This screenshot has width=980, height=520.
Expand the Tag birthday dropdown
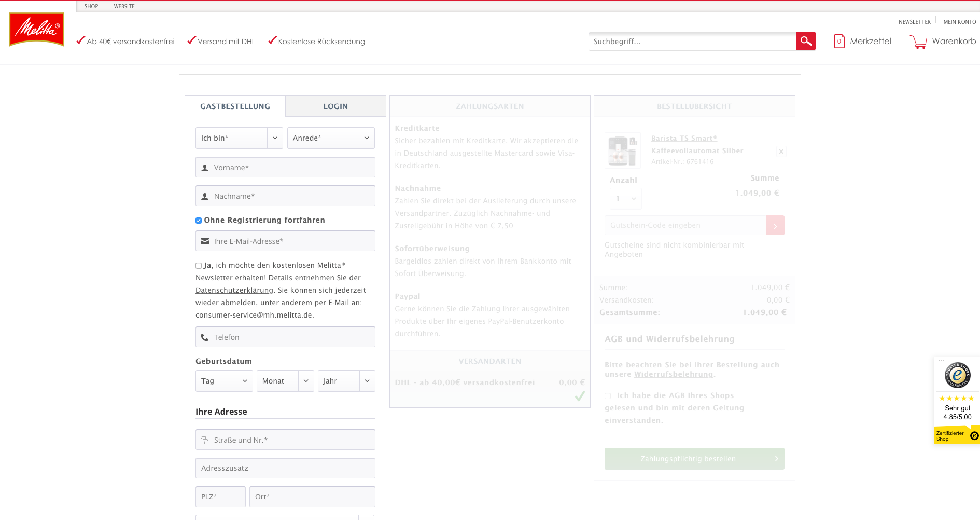(x=224, y=381)
